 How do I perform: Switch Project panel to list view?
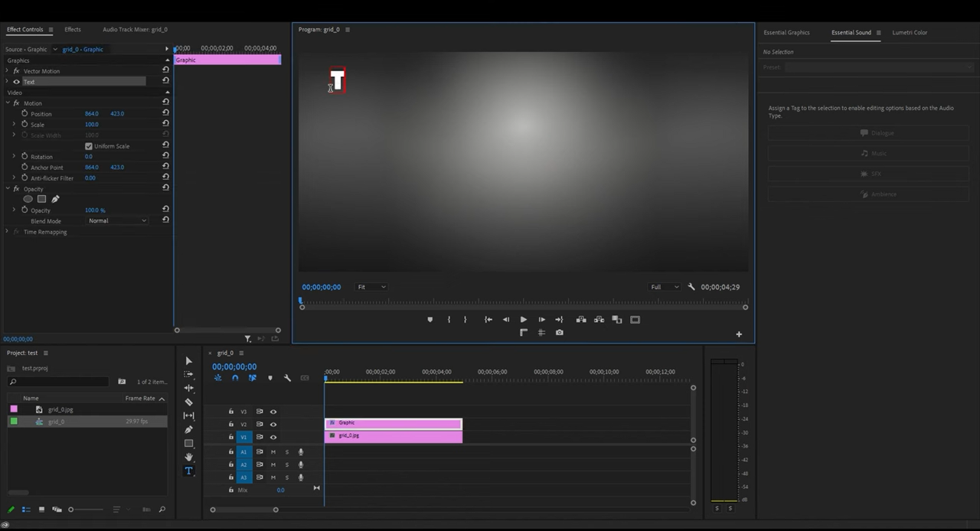pyautogui.click(x=26, y=510)
